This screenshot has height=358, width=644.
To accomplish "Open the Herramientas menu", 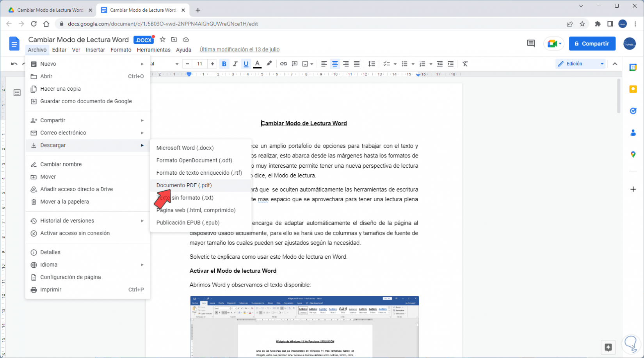I will coord(154,50).
